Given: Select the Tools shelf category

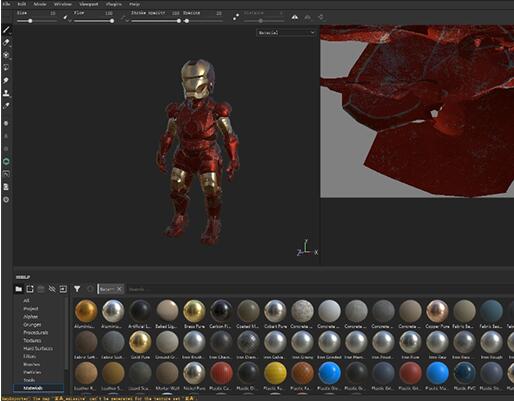Looking at the screenshot, I should [29, 380].
